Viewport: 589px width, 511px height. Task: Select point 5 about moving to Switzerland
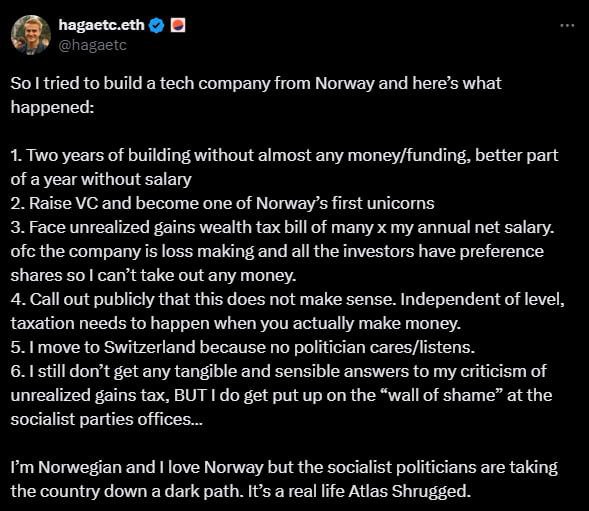[243, 348]
